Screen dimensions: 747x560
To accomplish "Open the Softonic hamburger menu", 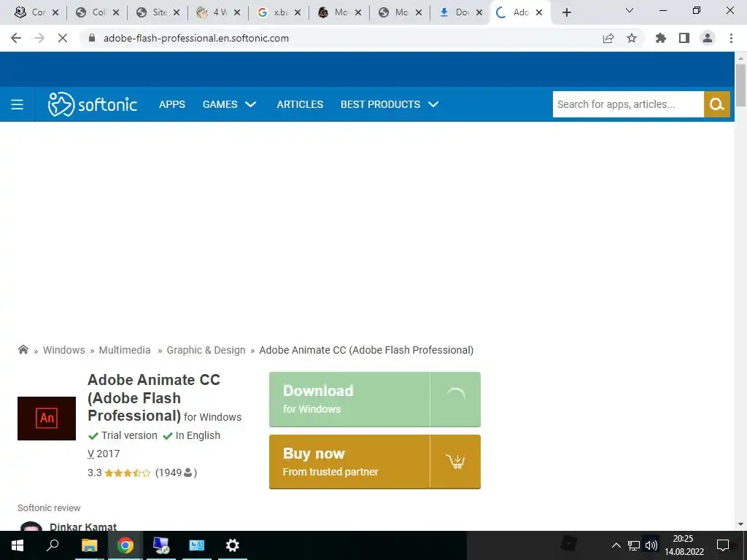I will (18, 104).
